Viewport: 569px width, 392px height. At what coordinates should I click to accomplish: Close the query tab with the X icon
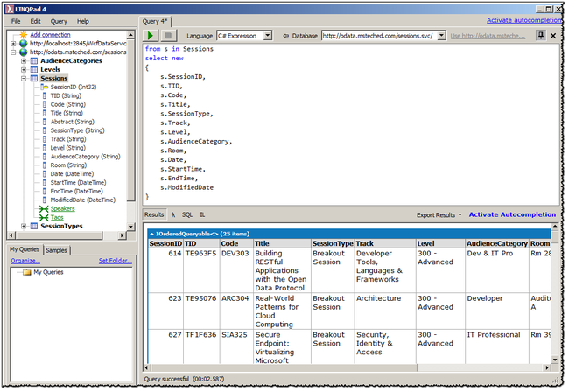coord(553,36)
